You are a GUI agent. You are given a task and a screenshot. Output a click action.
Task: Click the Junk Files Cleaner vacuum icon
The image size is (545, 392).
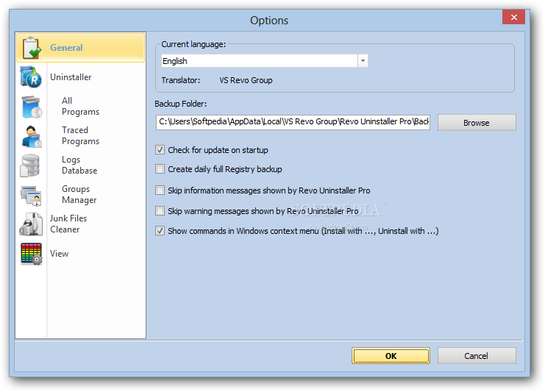click(x=31, y=224)
